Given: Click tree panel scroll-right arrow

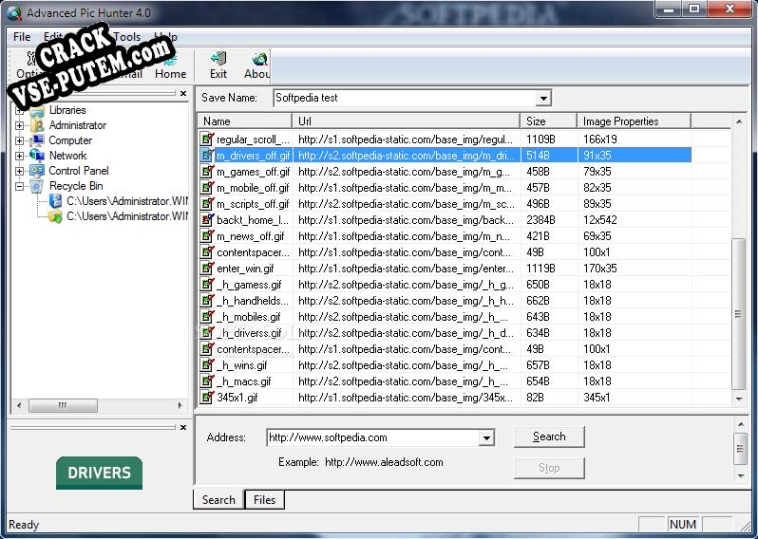Looking at the screenshot, I should click(x=180, y=405).
